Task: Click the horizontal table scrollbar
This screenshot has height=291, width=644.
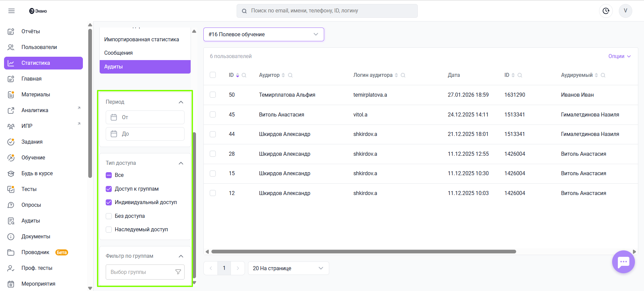Action: click(x=363, y=252)
